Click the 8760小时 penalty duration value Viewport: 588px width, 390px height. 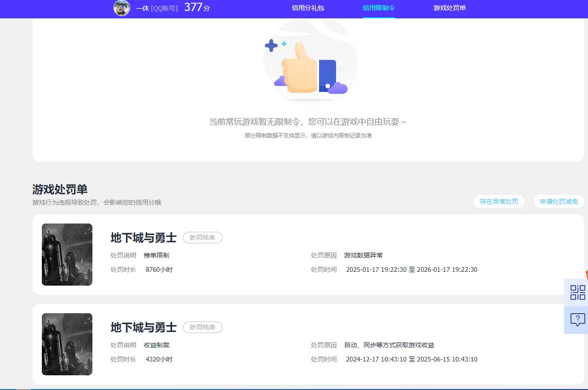(x=159, y=270)
